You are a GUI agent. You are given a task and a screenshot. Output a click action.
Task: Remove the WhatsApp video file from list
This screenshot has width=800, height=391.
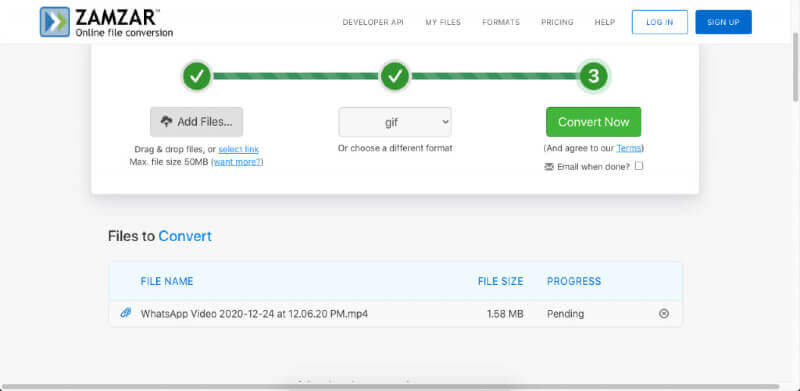[664, 313]
